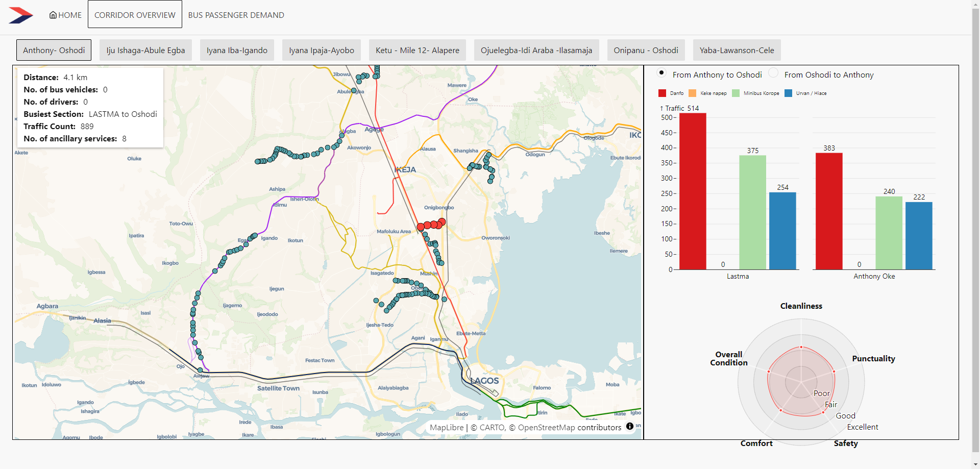
Task: Select the Iyana Ipaja-Ayobo corridor
Action: click(322, 50)
